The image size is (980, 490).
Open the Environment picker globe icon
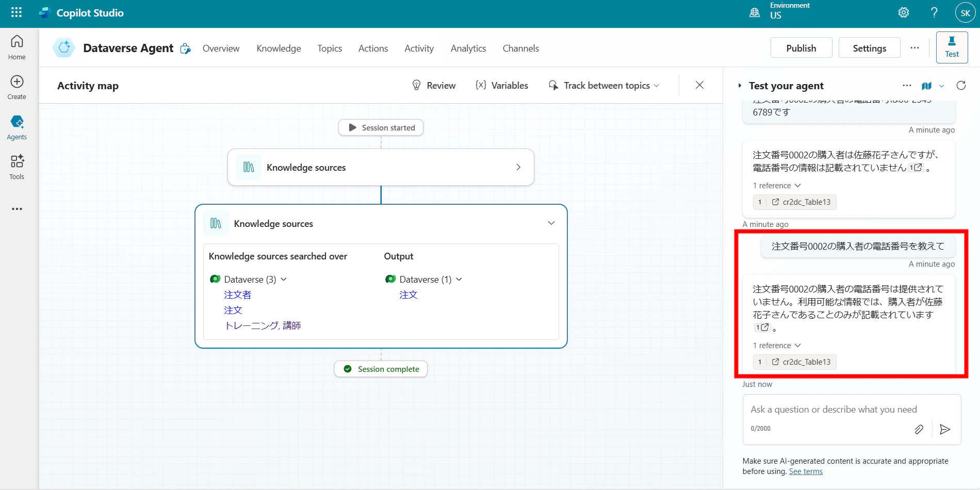(x=755, y=12)
